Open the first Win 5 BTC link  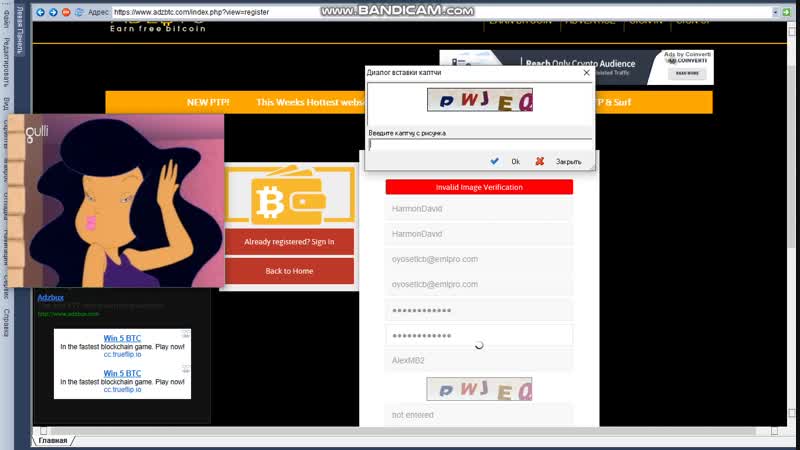pyautogui.click(x=122, y=338)
